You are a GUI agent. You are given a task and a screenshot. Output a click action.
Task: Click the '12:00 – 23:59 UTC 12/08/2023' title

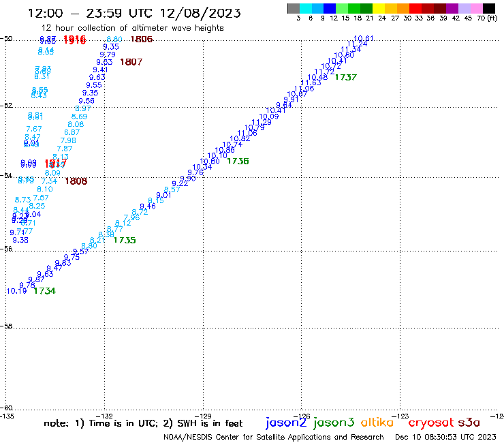[x=134, y=13]
